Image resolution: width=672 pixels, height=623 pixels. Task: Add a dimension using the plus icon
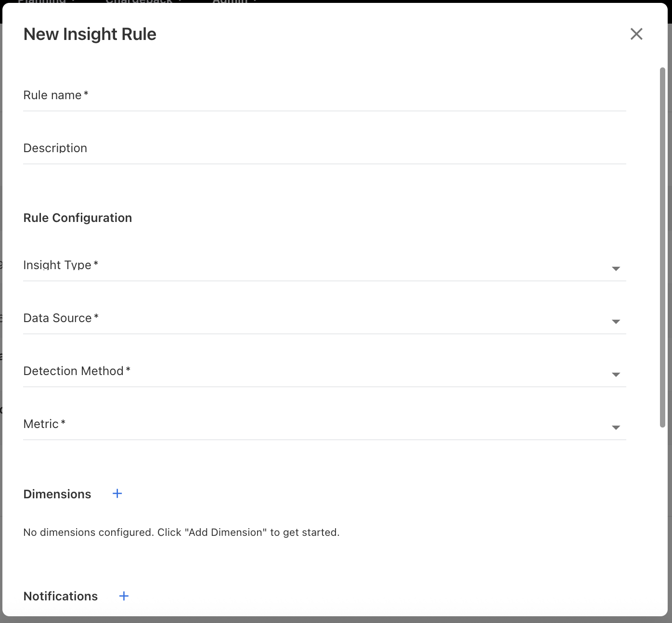click(x=117, y=493)
